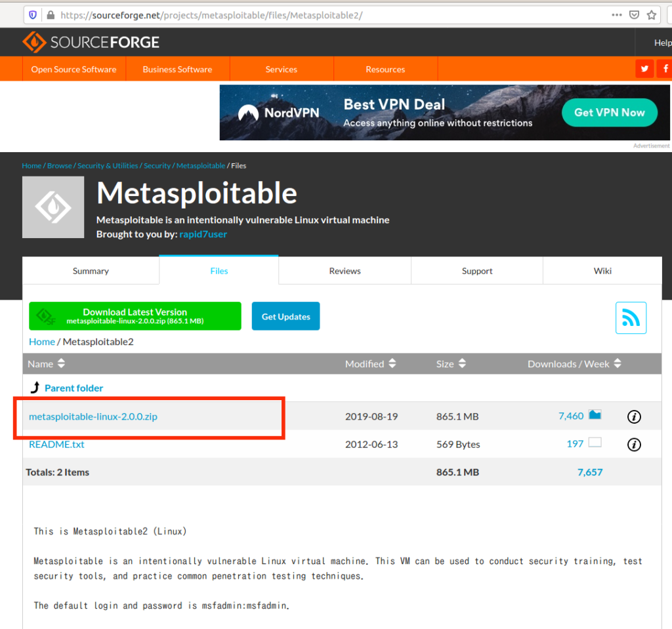Viewport: 672px width, 629px height.
Task: Sort files by Size column
Action: (451, 364)
